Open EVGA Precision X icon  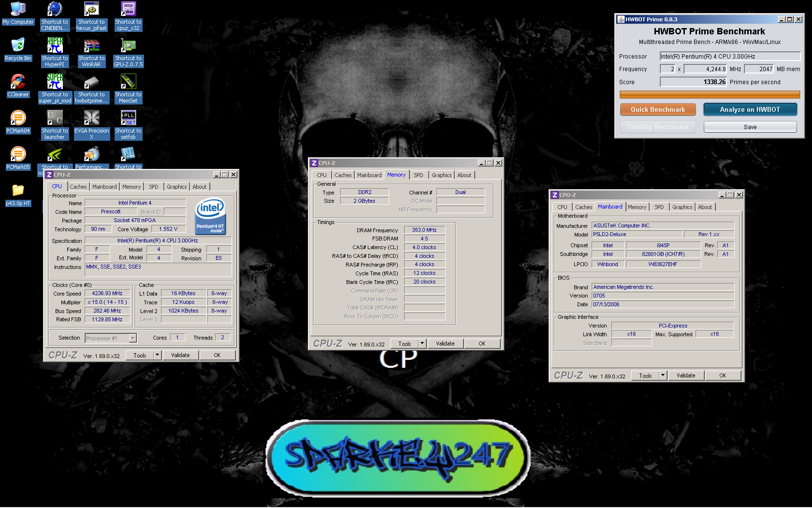[x=91, y=125]
